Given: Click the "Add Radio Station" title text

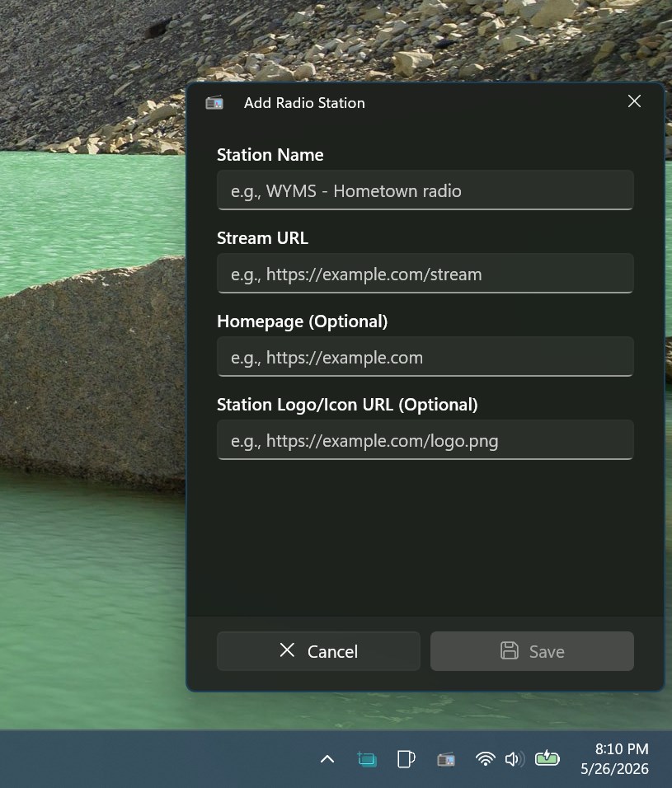Looking at the screenshot, I should [x=304, y=103].
